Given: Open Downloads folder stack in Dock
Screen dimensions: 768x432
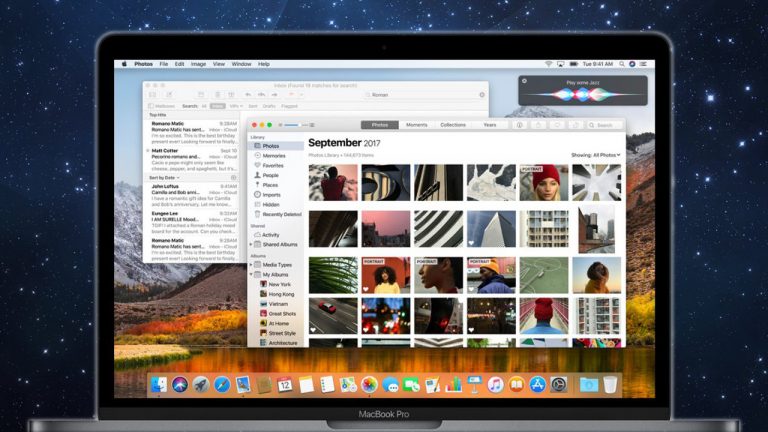Looking at the screenshot, I should coord(589,384).
